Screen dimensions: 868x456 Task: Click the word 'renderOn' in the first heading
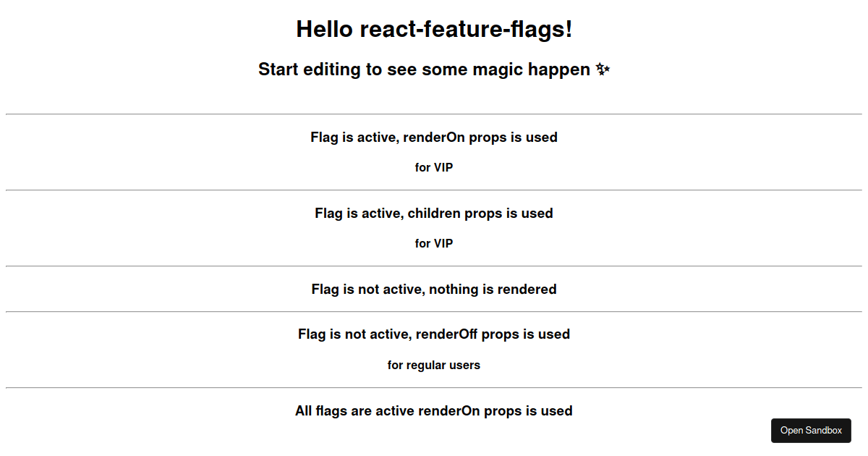tap(434, 137)
